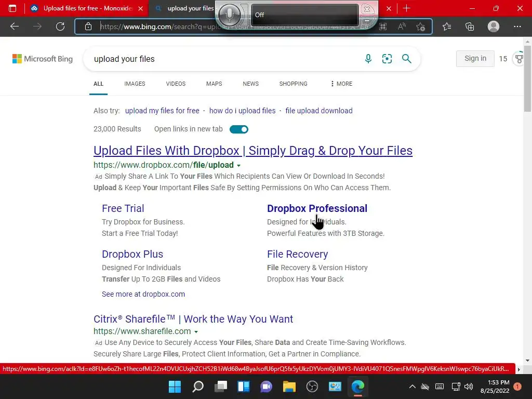
Task: Open the Collections icon in the toolbar
Action: pyautogui.click(x=470, y=26)
